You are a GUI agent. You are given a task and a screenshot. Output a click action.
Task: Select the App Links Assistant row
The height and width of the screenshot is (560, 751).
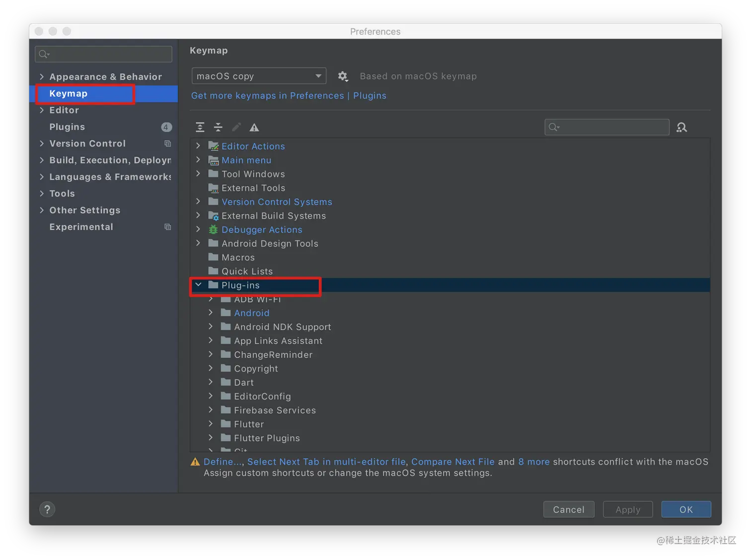pyautogui.click(x=450, y=340)
